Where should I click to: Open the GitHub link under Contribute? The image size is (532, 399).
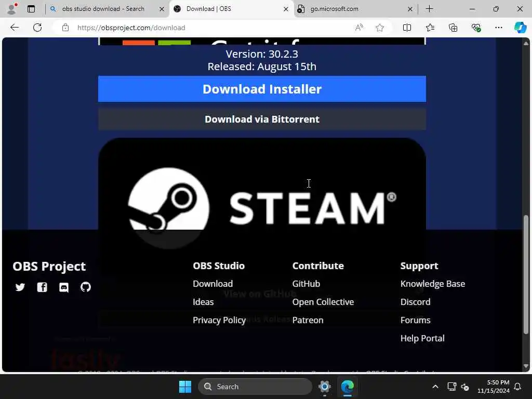point(306,284)
